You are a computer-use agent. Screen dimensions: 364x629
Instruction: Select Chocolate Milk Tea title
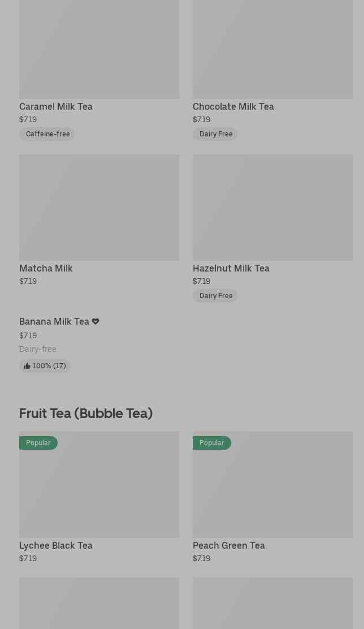click(x=233, y=106)
